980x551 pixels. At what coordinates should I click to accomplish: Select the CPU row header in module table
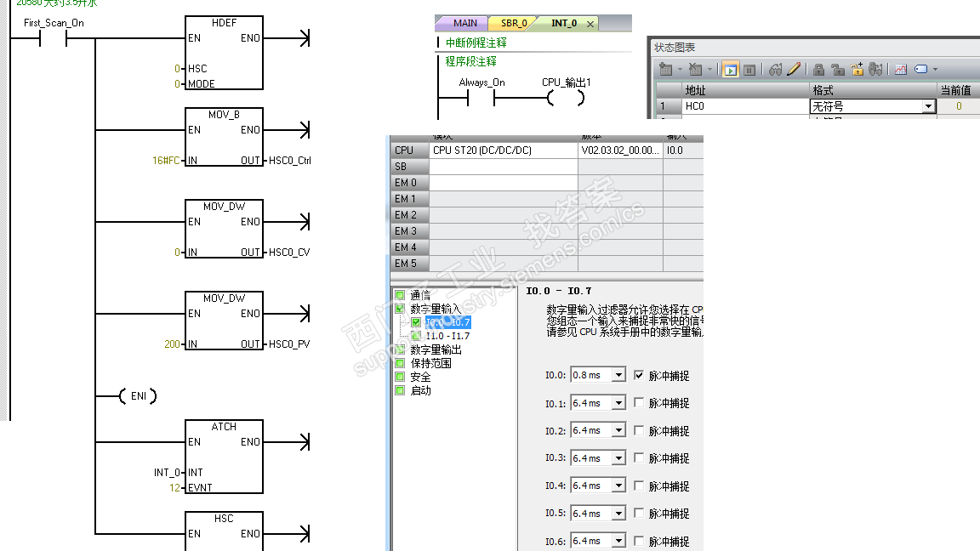[409, 151]
